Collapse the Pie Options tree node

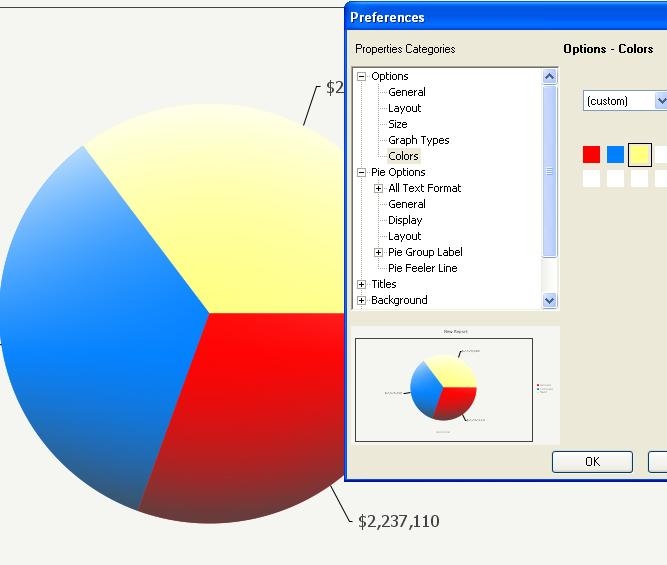[x=362, y=172]
